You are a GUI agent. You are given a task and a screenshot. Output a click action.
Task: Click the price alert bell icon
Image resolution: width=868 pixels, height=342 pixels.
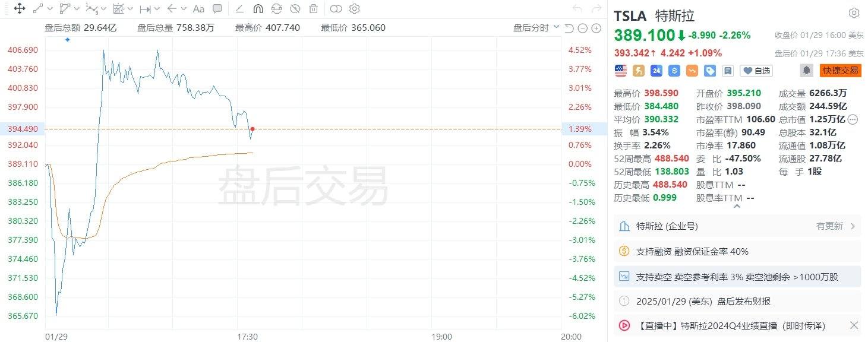coord(806,71)
